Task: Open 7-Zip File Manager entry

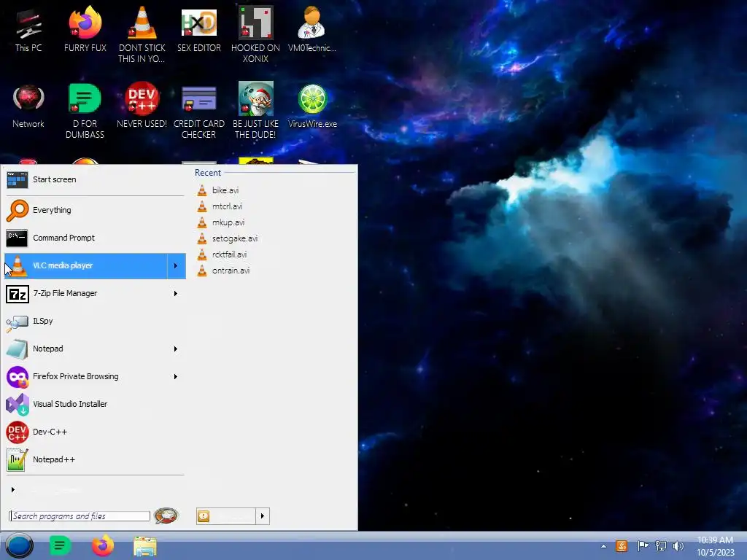Action: tap(86, 293)
